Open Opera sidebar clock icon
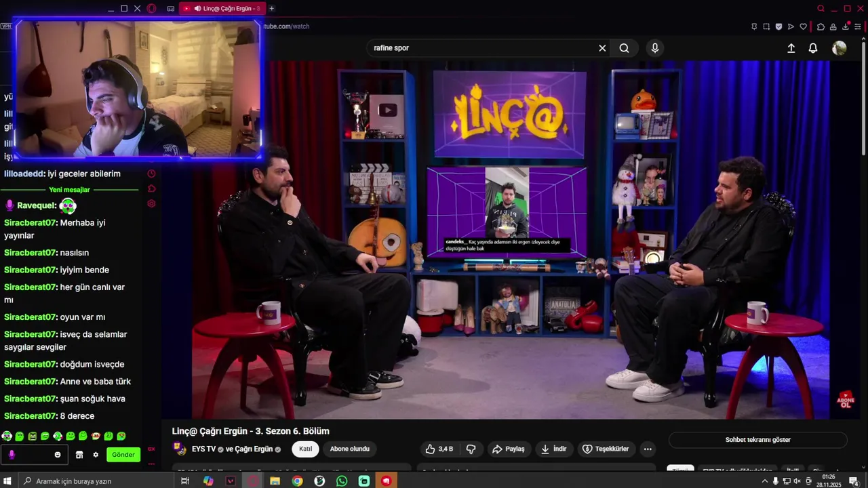868x488 pixels. (151, 174)
